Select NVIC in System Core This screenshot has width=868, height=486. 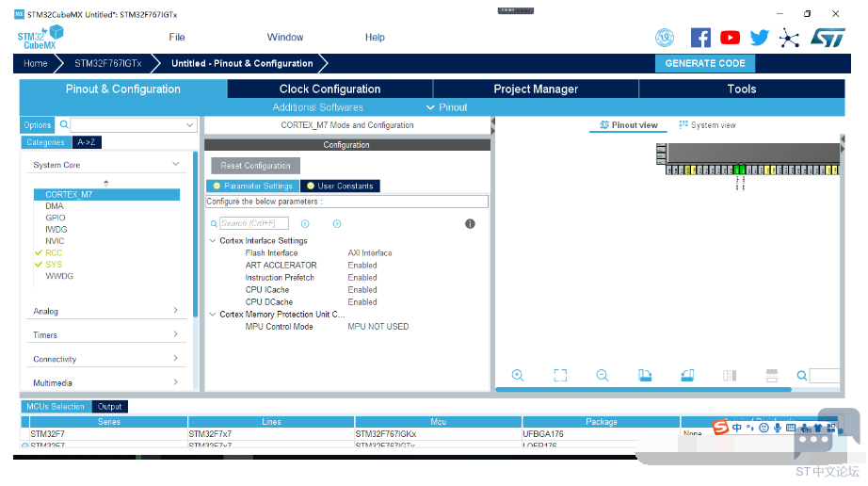55,241
